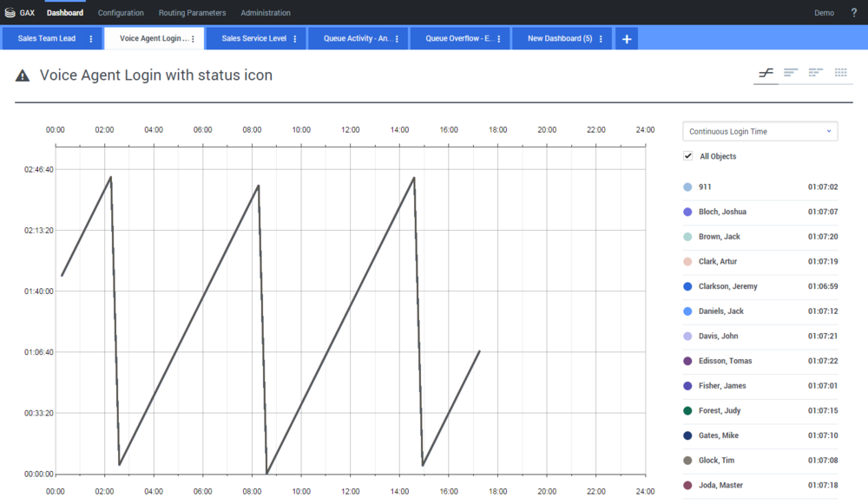Switch to the New Dashboard (5) tab
The image size is (868, 504).
(560, 38)
